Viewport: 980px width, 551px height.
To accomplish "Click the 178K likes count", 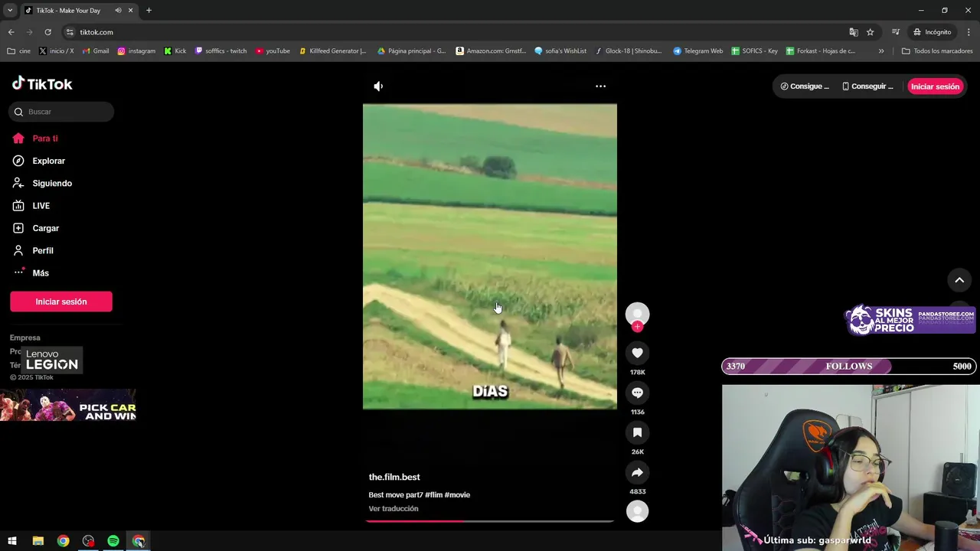I will point(637,373).
